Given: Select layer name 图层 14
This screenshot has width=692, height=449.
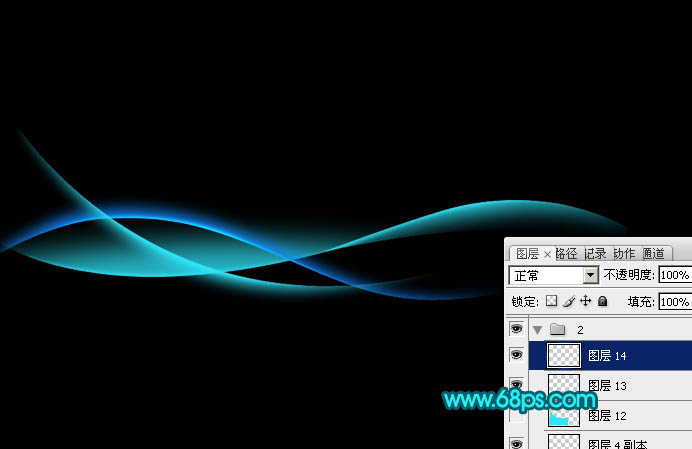Looking at the screenshot, I should [607, 356].
